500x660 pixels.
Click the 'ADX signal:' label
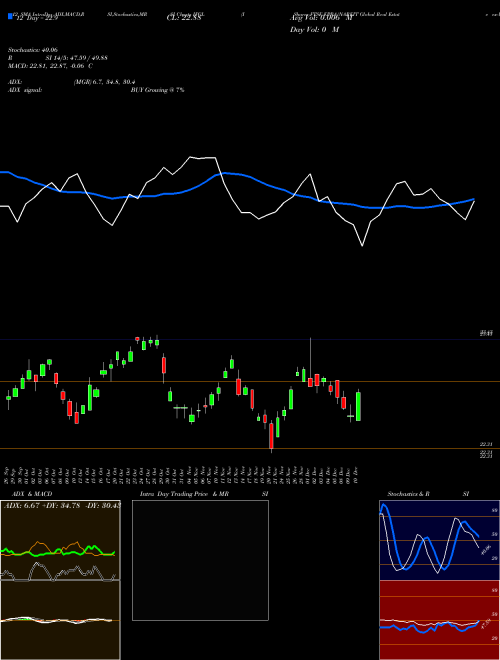pos(25,90)
